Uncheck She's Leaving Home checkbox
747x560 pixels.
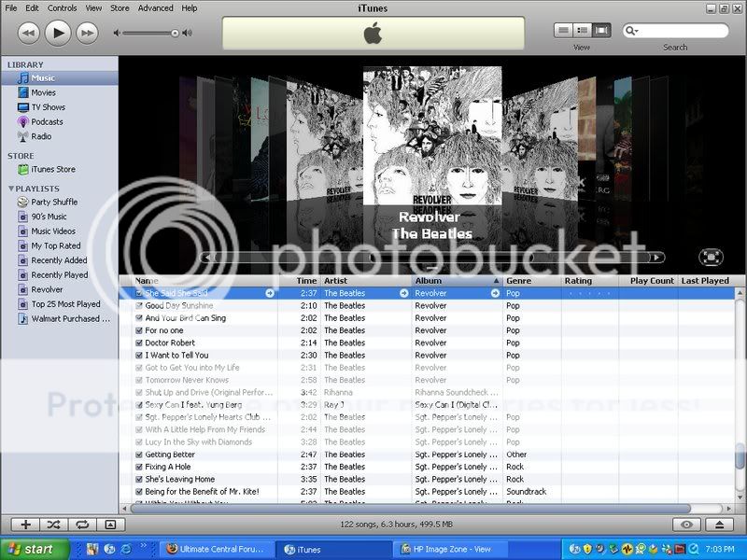(139, 480)
